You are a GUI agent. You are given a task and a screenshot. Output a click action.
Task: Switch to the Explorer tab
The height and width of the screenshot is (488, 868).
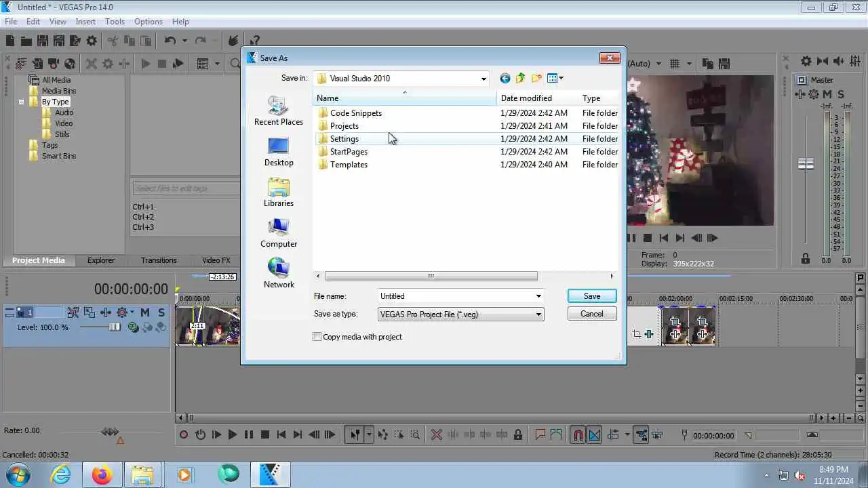click(101, 260)
